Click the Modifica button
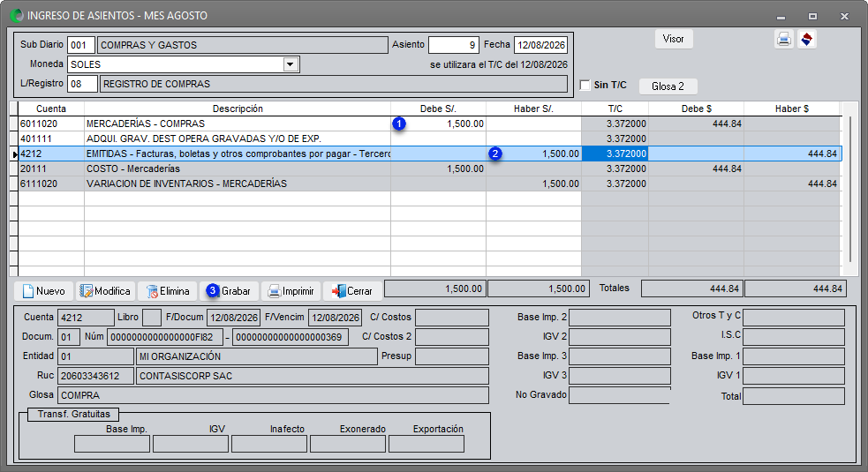The width and height of the screenshot is (868, 472). point(105,291)
